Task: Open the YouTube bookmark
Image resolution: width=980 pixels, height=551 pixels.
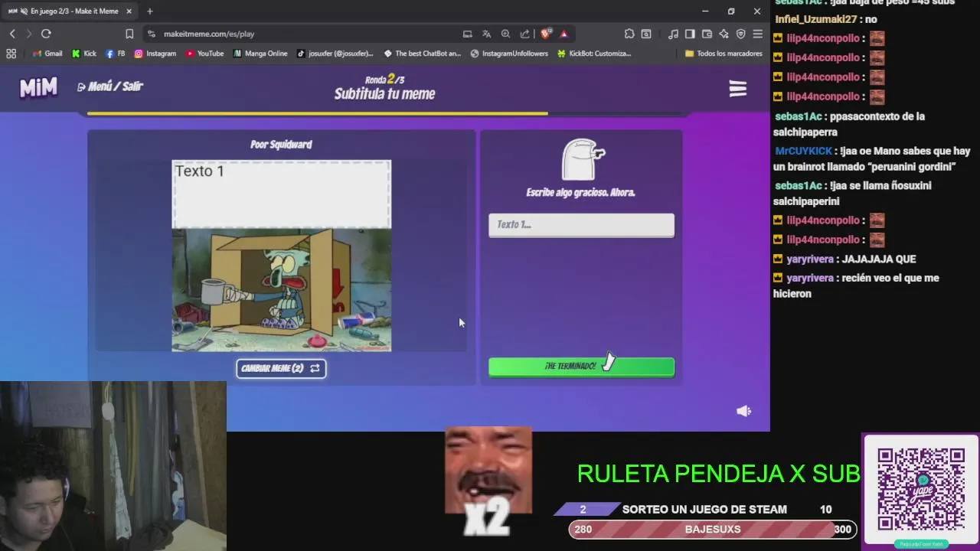Action: pos(204,54)
